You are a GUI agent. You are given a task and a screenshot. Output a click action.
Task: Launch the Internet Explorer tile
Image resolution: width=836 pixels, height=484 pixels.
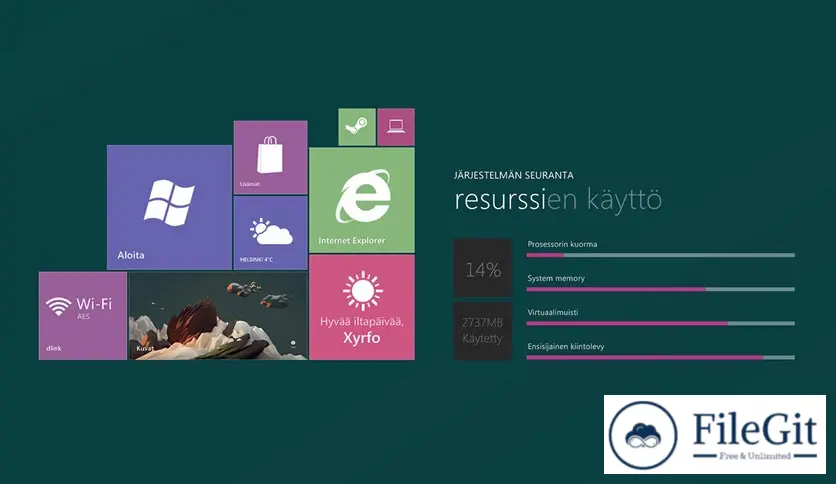(x=362, y=200)
